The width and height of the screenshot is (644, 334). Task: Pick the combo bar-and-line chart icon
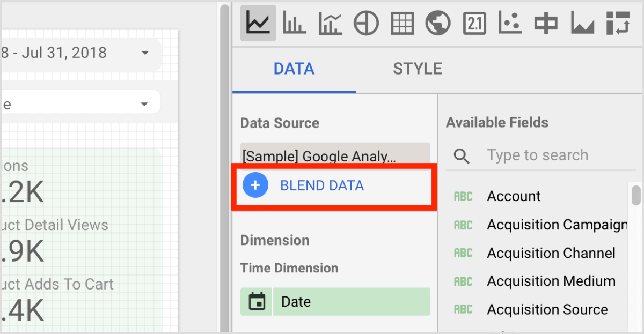coord(330,23)
